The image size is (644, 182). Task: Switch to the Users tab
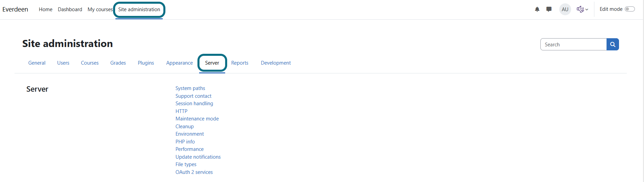click(x=63, y=63)
